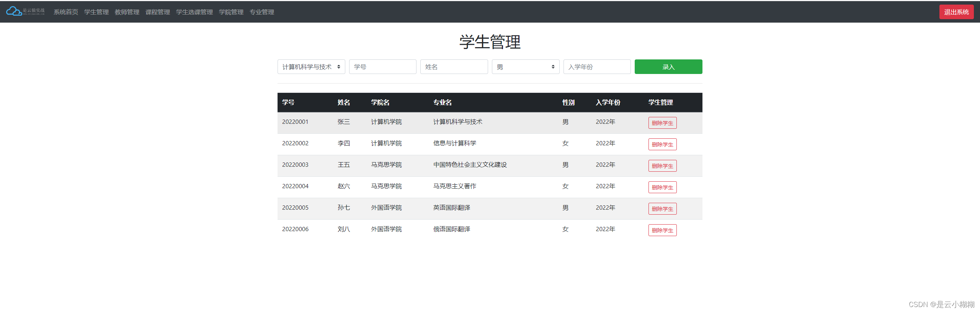Click student ID 20220003
This screenshot has width=980, height=312.
pos(295,165)
